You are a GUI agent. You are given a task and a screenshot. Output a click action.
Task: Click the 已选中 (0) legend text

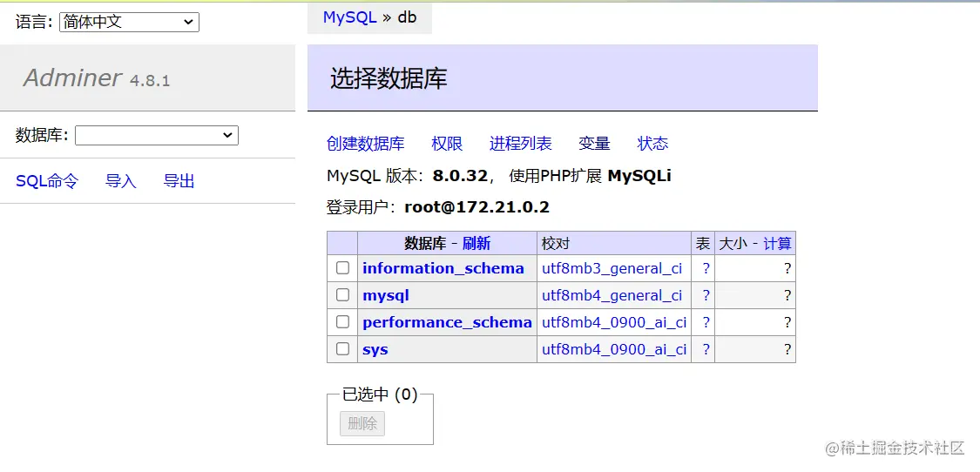pos(380,394)
